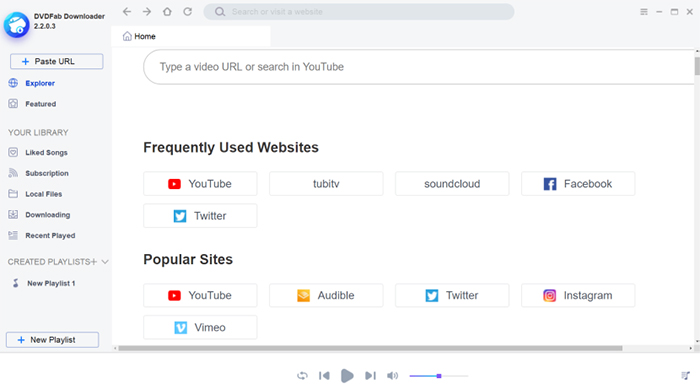Open the Explorer section

[31, 83]
